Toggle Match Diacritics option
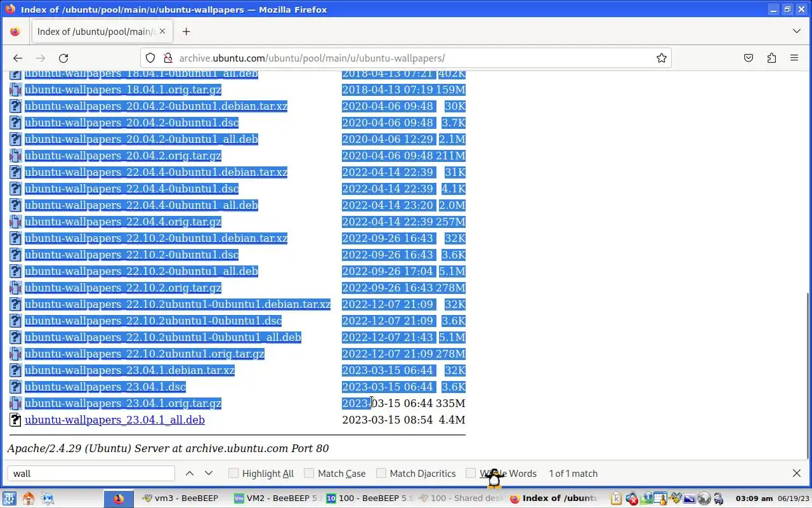 pyautogui.click(x=416, y=473)
